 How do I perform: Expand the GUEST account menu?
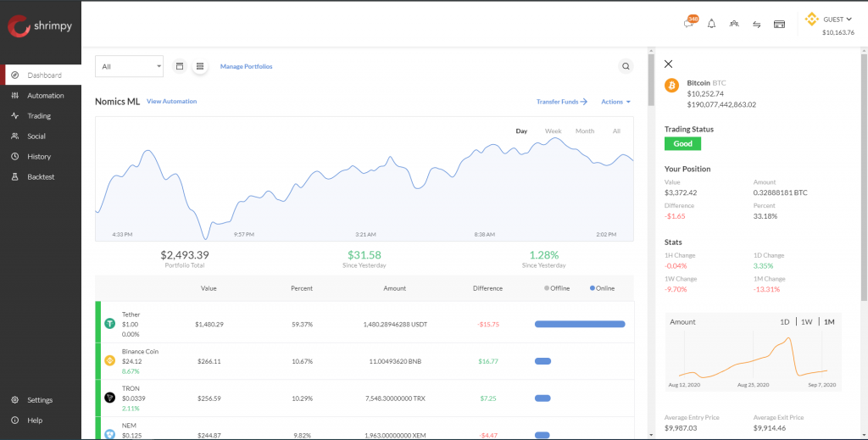point(837,19)
